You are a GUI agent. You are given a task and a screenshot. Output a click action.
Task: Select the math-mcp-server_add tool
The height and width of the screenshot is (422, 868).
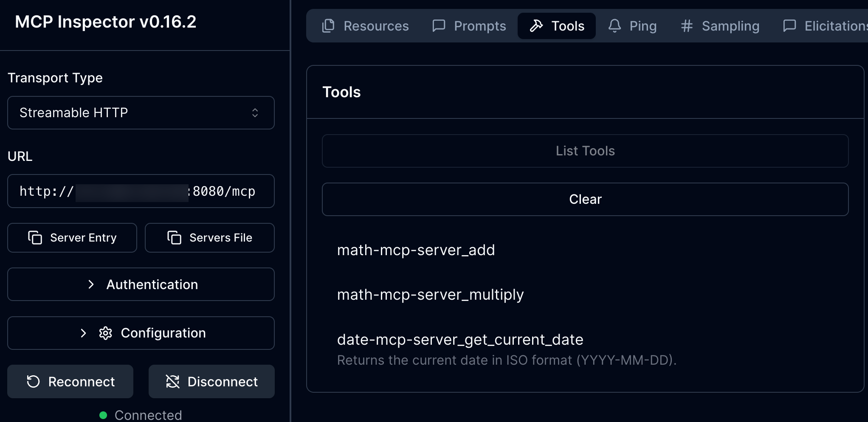point(416,250)
